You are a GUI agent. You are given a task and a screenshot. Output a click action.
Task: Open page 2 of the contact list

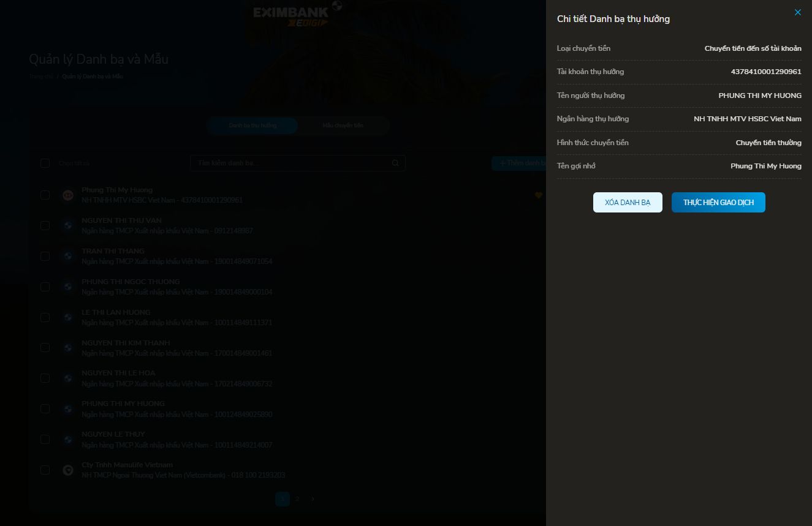[x=297, y=499]
